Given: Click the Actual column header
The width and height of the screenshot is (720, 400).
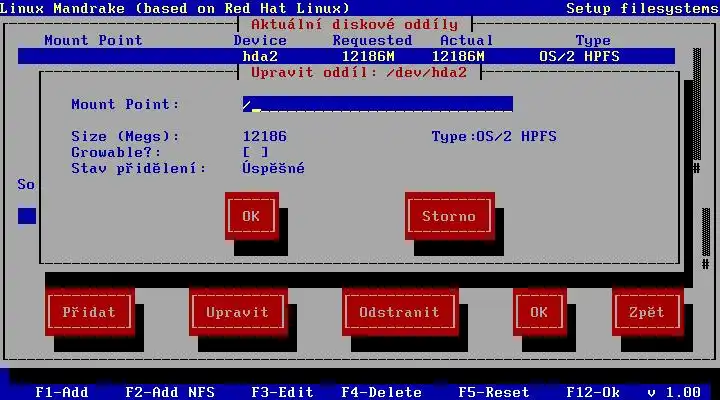Looking at the screenshot, I should click(467, 40).
